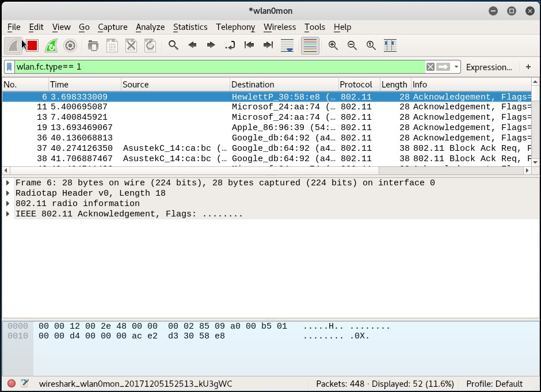Zoom in the packet text
This screenshot has height=392, width=541.
pyautogui.click(x=333, y=45)
